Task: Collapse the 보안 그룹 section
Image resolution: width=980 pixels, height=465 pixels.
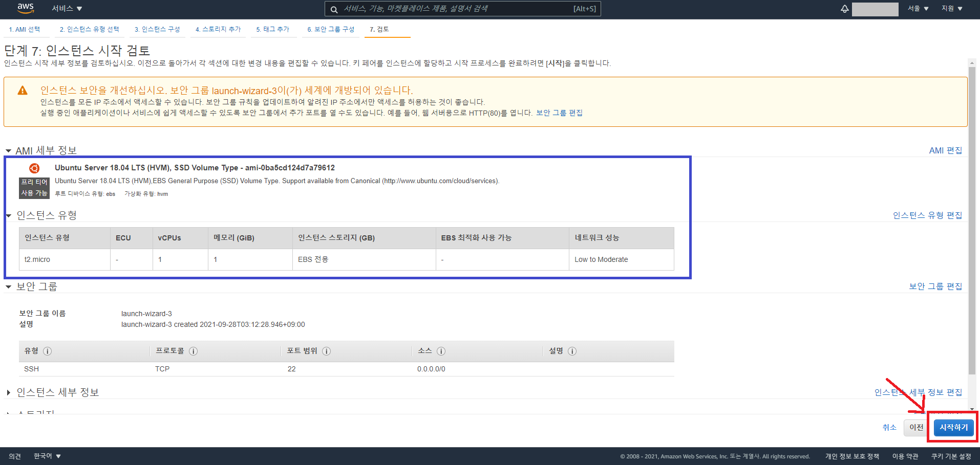Action: pyautogui.click(x=8, y=287)
